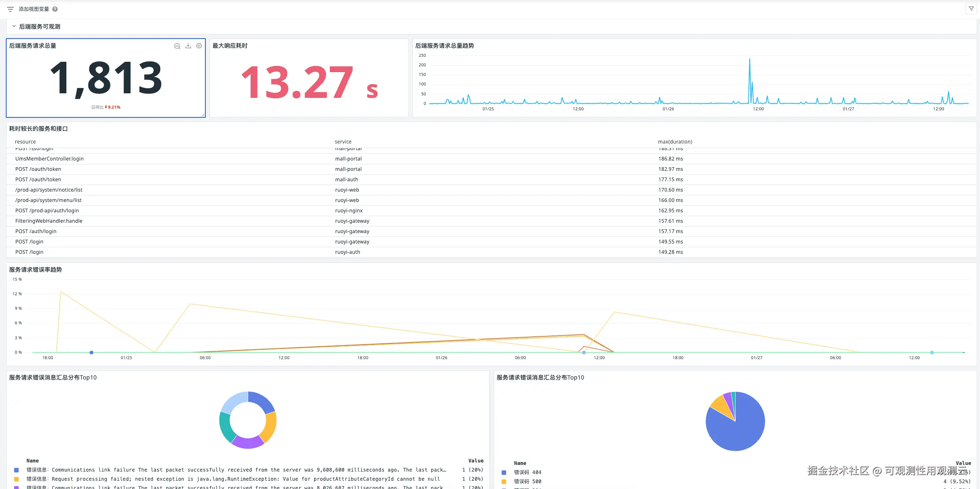Sort table by max(duration) column header
Image resolution: width=980 pixels, height=489 pixels.
(x=675, y=142)
